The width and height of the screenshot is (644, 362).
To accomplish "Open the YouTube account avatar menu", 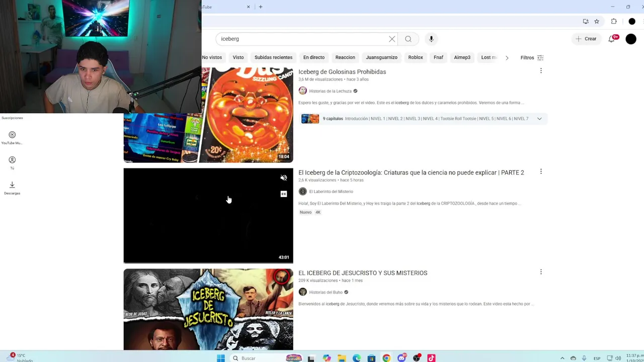I will point(631,39).
